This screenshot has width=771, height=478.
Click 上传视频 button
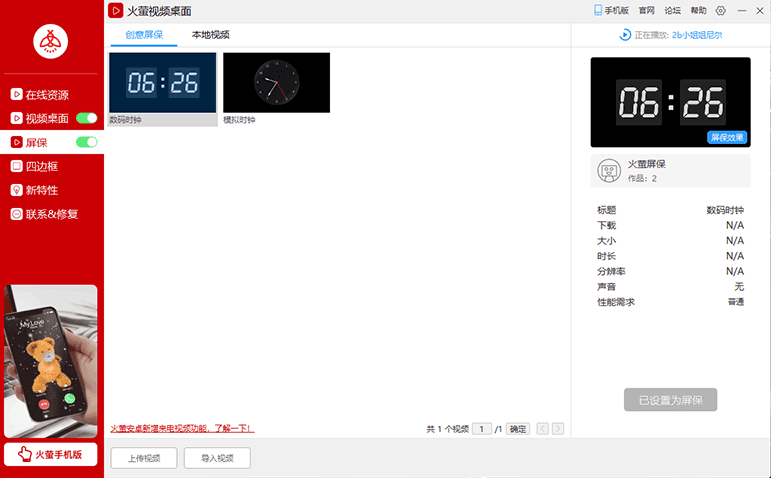point(144,458)
